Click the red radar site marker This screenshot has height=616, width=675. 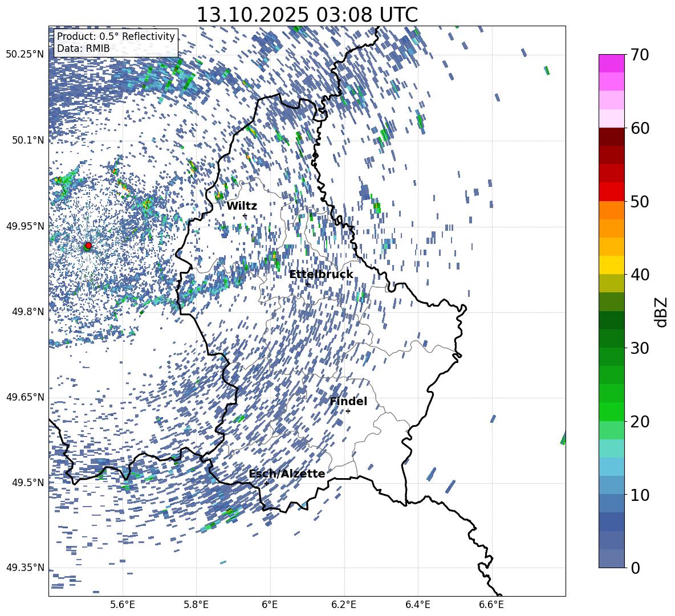coord(88,245)
